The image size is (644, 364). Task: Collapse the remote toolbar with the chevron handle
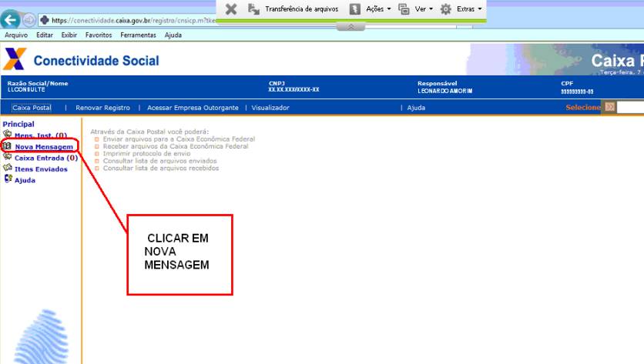[351, 27]
